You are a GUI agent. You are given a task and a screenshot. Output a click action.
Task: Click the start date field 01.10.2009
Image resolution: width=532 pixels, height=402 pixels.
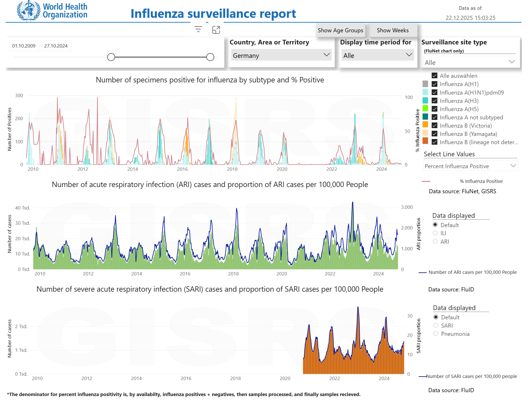coord(24,46)
